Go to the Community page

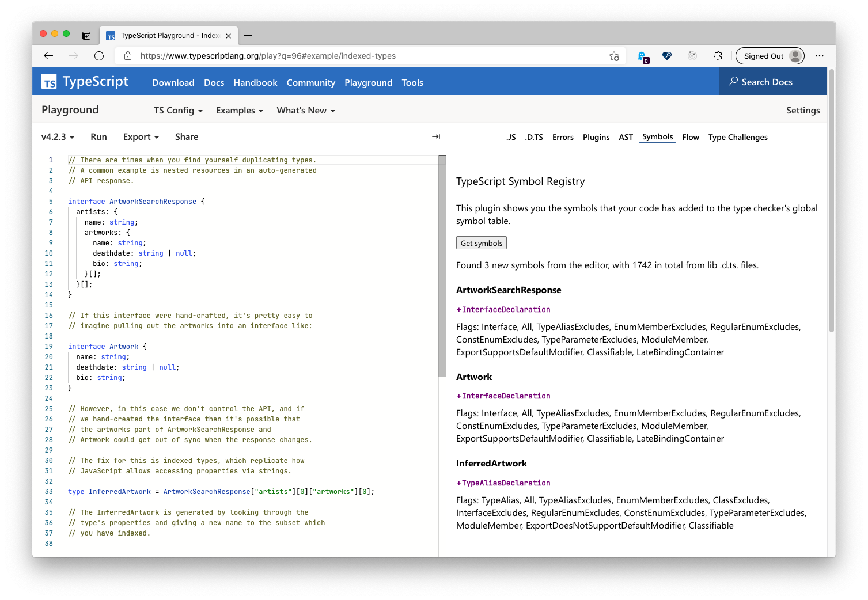(x=311, y=82)
